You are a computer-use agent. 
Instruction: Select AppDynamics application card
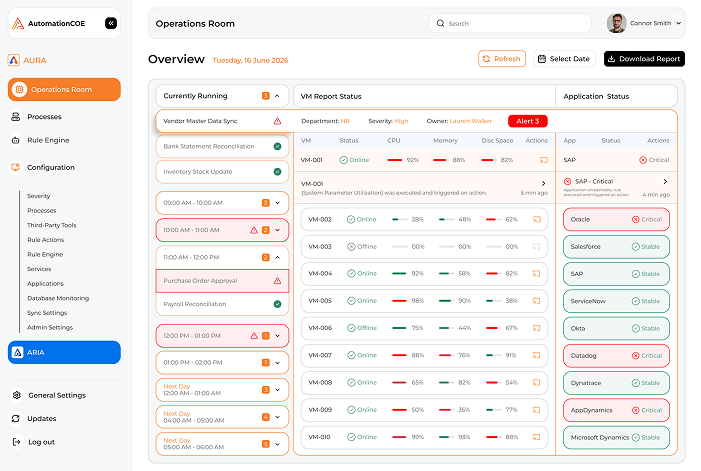pyautogui.click(x=616, y=410)
